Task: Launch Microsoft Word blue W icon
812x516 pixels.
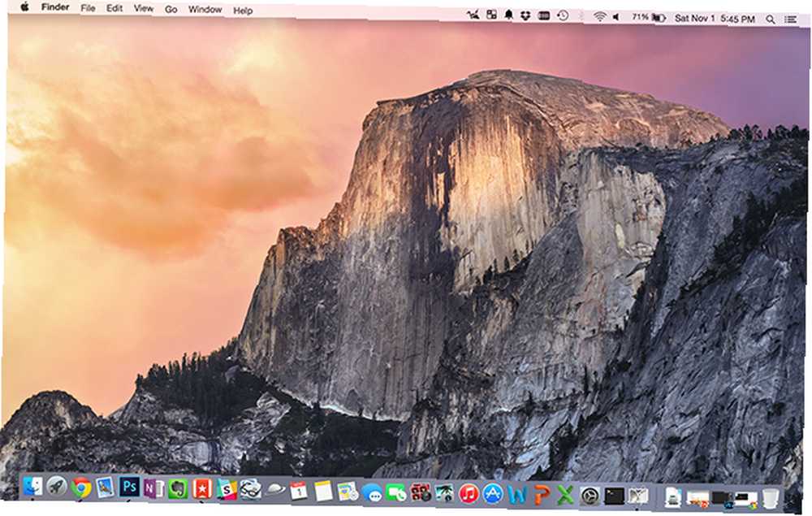Action: click(516, 495)
